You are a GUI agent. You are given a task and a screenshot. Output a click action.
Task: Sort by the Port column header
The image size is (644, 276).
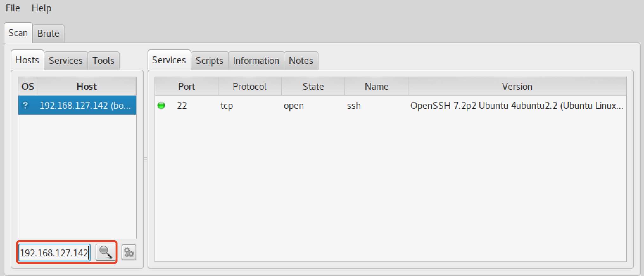pyautogui.click(x=186, y=86)
